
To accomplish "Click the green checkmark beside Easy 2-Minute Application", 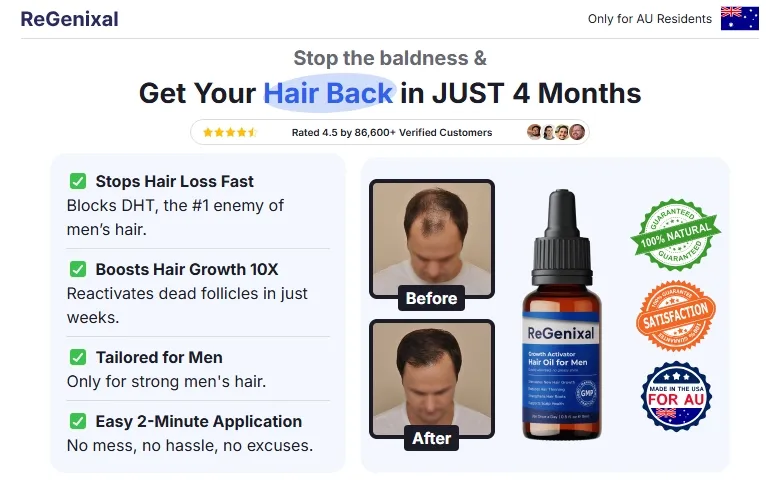I will click(78, 421).
